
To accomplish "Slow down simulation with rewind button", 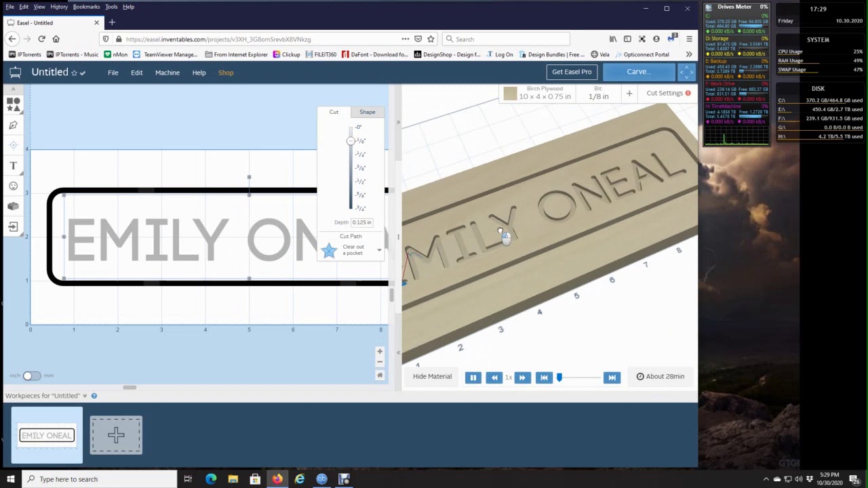I will tap(494, 378).
